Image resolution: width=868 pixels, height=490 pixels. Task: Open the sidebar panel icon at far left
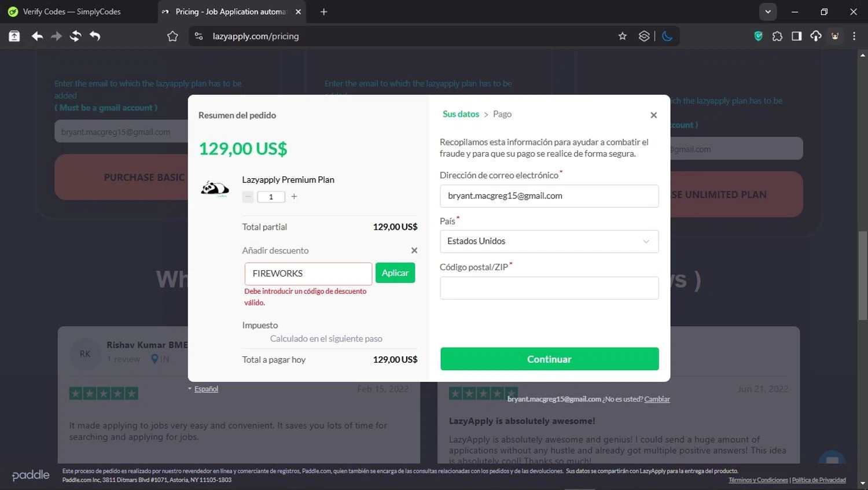(14, 36)
